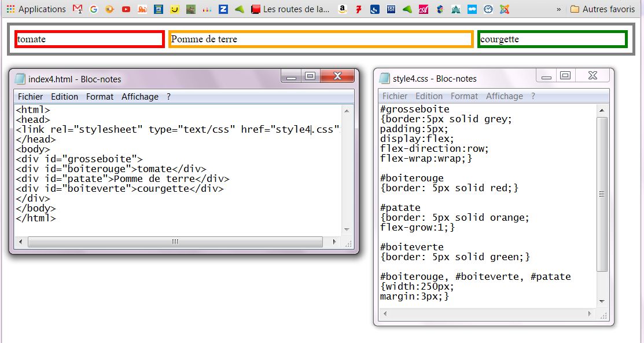Click the Google bookmark icon
The width and height of the screenshot is (644, 343).
[x=94, y=9]
